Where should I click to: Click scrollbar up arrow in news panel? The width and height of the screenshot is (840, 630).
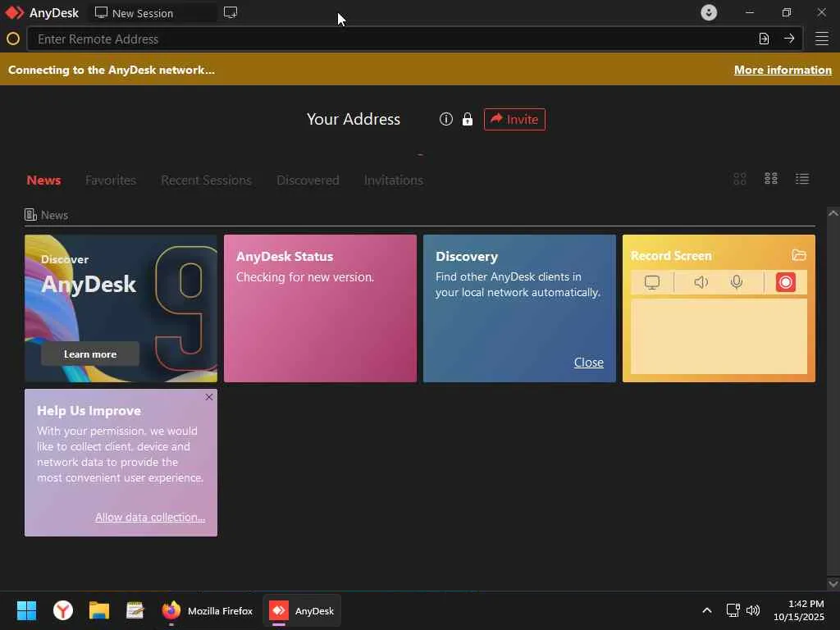pyautogui.click(x=833, y=213)
